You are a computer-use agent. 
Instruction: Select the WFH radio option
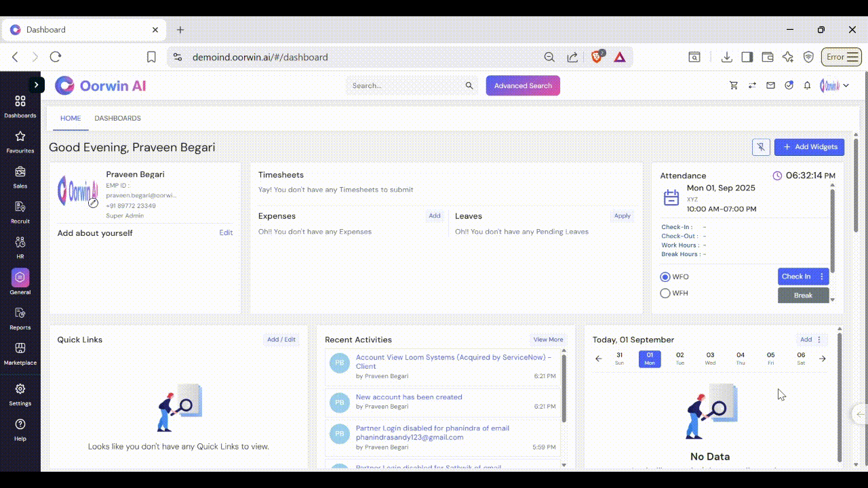pos(665,293)
